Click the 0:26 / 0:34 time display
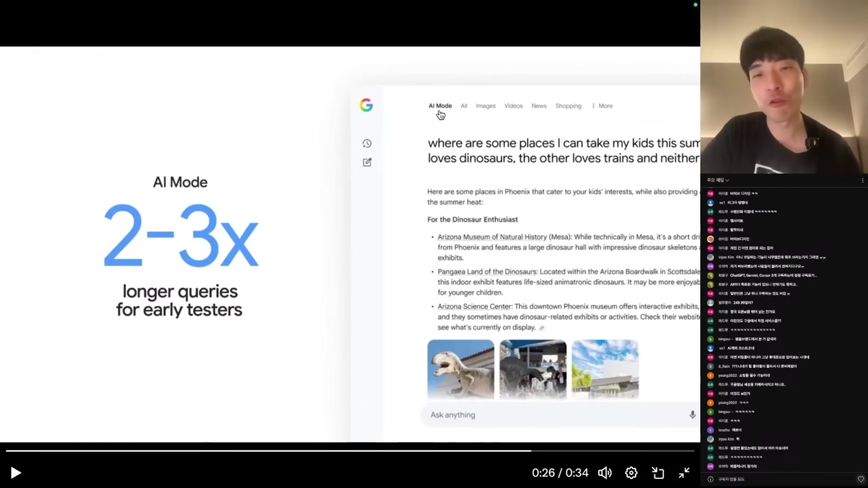The width and height of the screenshot is (868, 488). coord(560,473)
